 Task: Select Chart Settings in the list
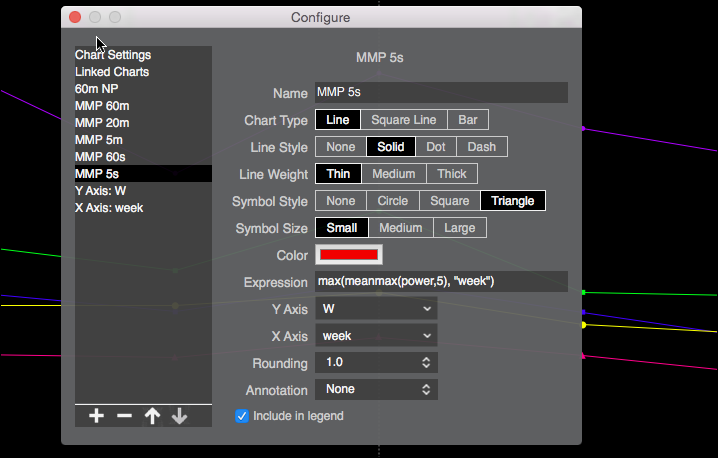(143, 55)
